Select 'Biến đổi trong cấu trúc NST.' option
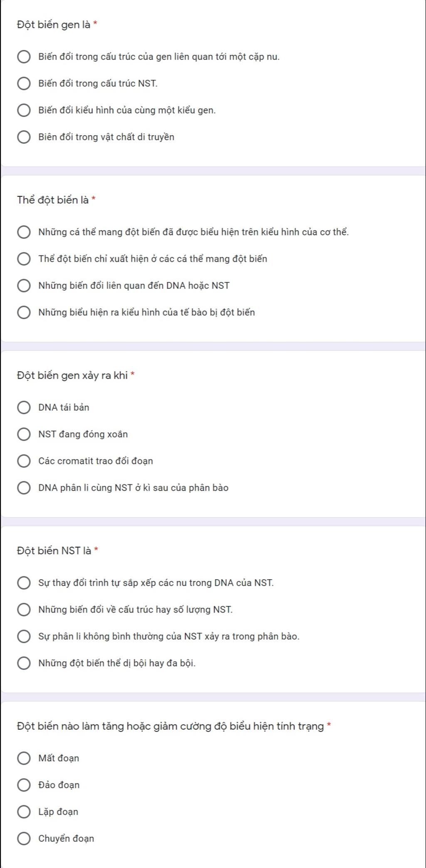The image size is (426, 868). click(24, 84)
